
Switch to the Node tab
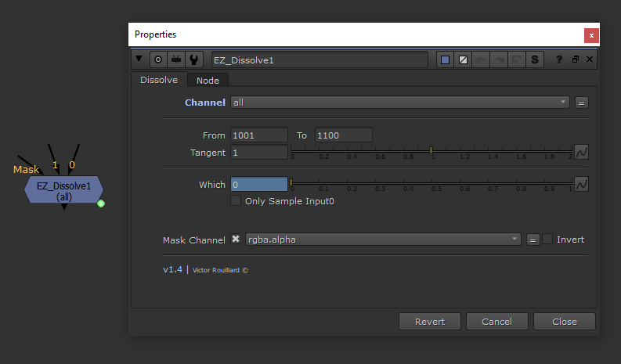(x=208, y=81)
